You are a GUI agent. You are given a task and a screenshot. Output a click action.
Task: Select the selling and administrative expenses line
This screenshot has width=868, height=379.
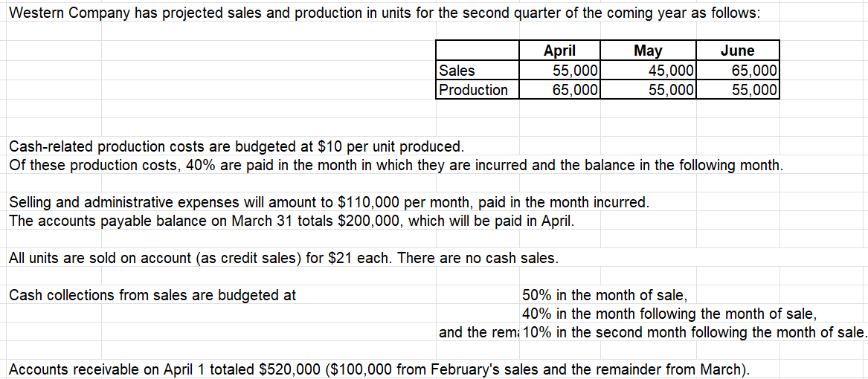[x=329, y=202]
